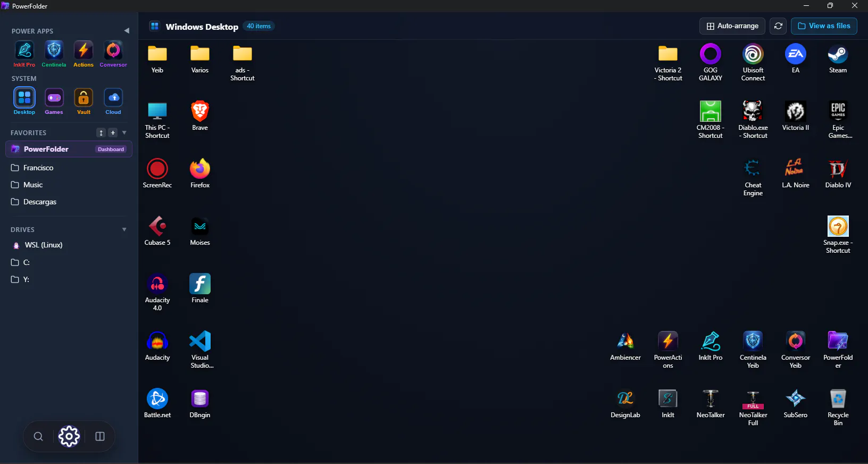Image resolution: width=868 pixels, height=464 pixels.
Task: Select the Firefox icon
Action: tap(200, 173)
